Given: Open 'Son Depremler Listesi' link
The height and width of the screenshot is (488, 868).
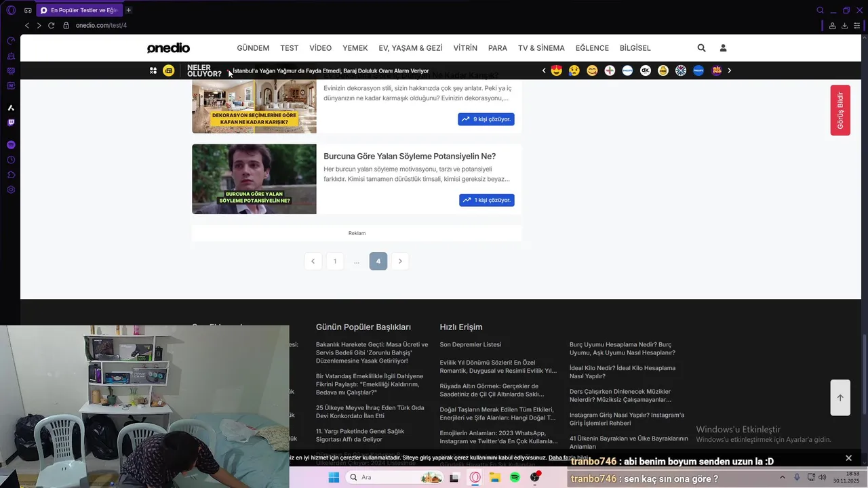Looking at the screenshot, I should point(471,344).
